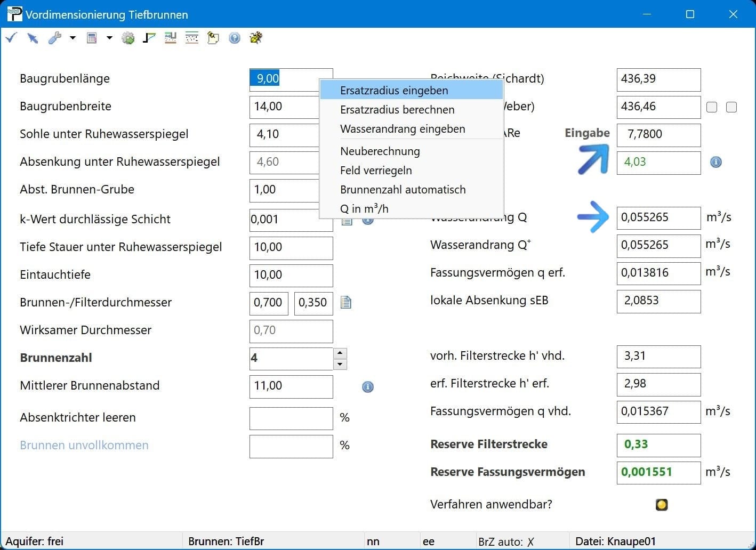Viewport: 756px width, 550px height.
Task: Select 'Ersatzradius berechnen' from the context menu
Action: coord(397,110)
